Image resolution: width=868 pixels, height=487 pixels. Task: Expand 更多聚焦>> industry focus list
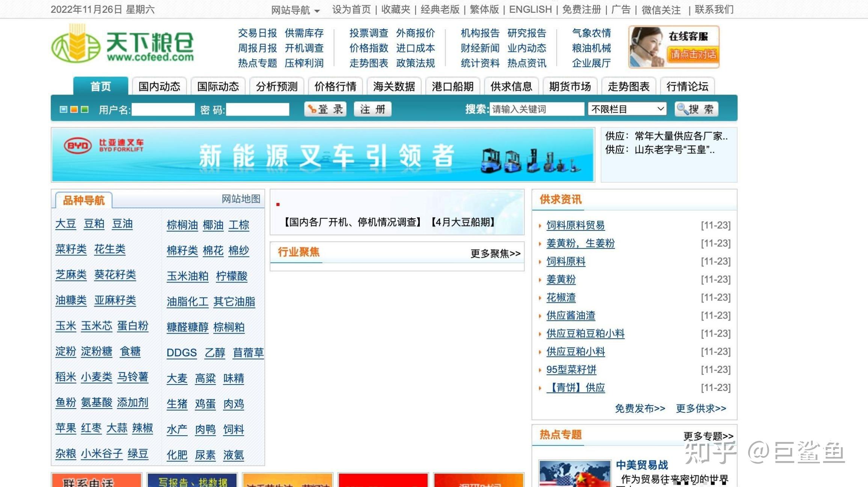(495, 254)
